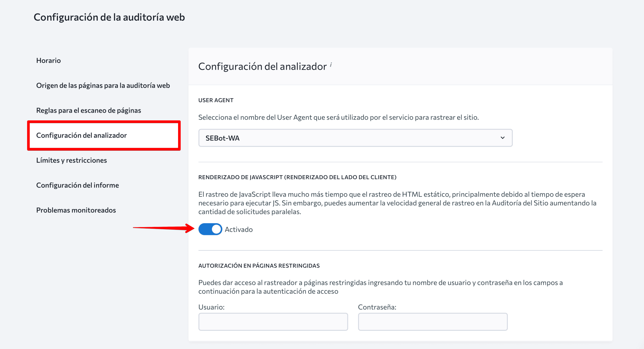Click the info icon beside Configuración del analizador heading
This screenshot has width=644, height=349.
[x=331, y=65]
